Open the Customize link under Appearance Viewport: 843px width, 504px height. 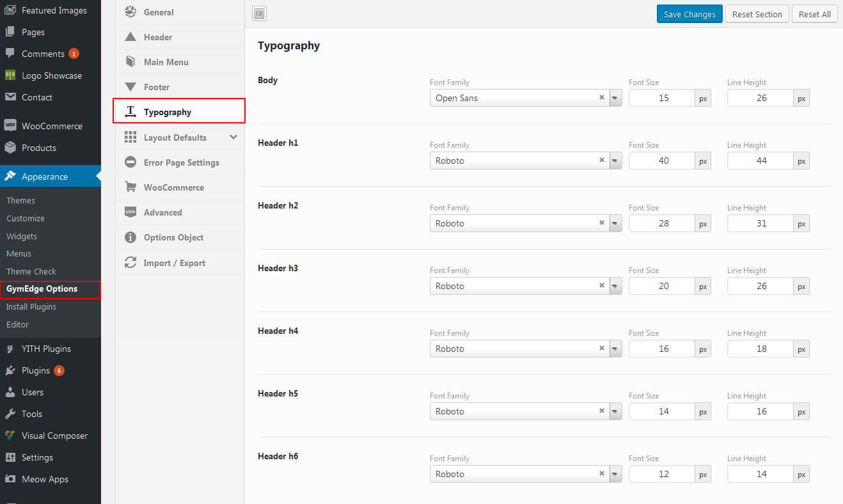26,218
